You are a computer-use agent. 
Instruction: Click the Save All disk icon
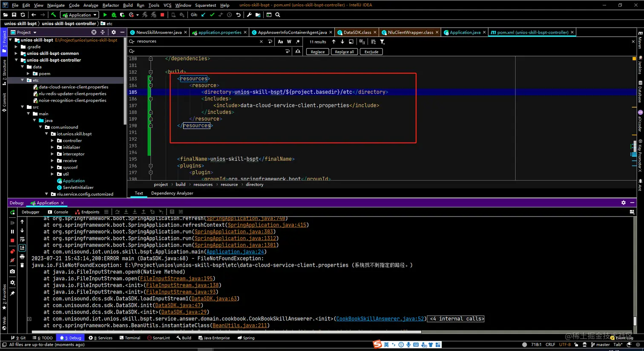[14, 15]
